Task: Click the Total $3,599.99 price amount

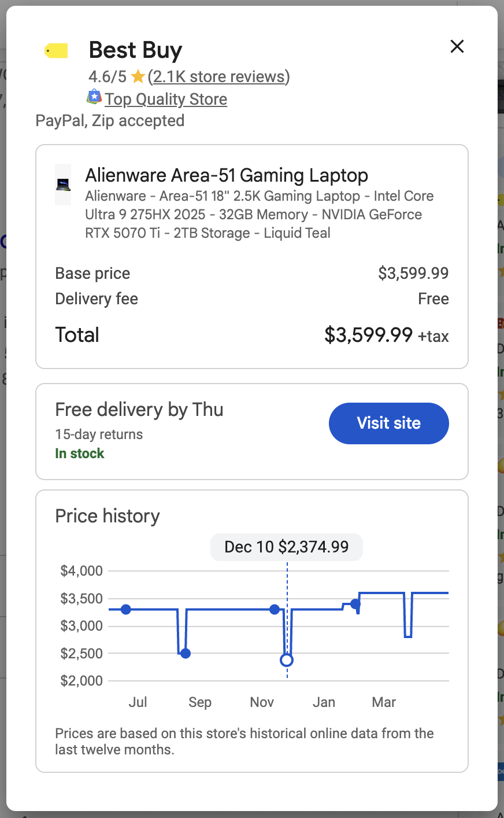Action: coord(369,335)
